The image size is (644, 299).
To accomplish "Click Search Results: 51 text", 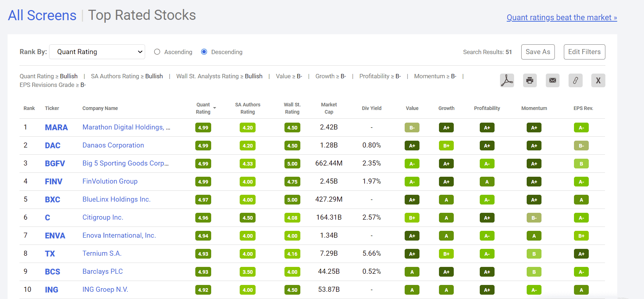I will coord(487,52).
